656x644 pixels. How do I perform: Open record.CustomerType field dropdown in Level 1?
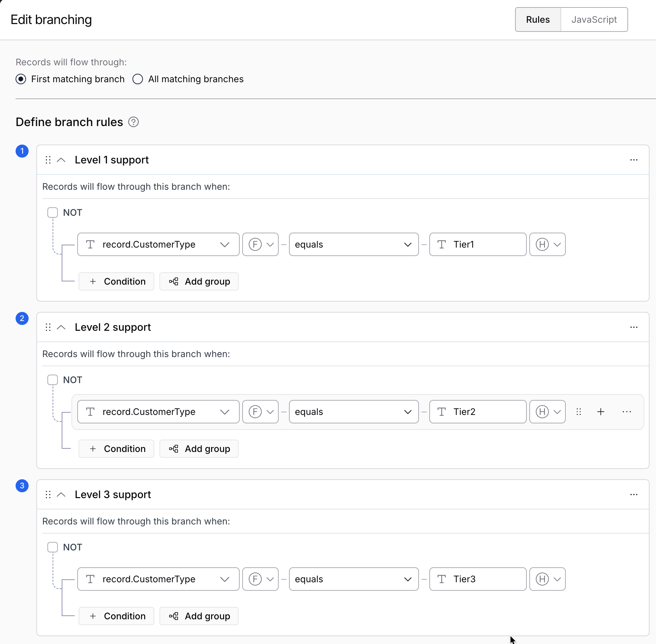pyautogui.click(x=158, y=245)
